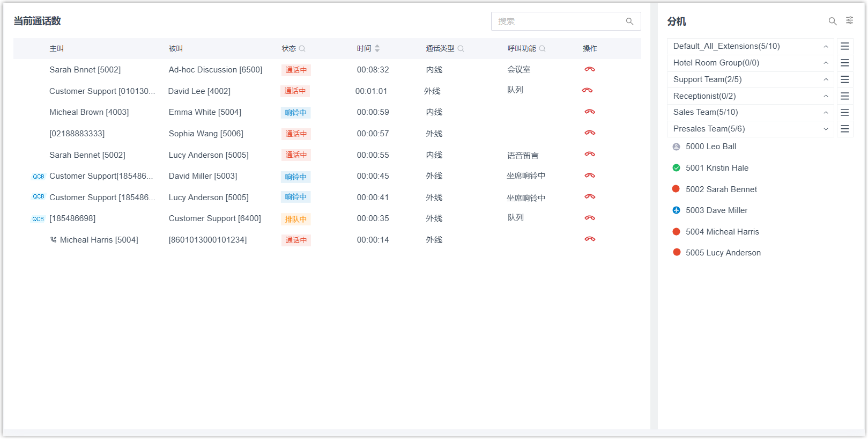
Task: Collapse the Presales Team(5/6) group
Action: (x=826, y=129)
